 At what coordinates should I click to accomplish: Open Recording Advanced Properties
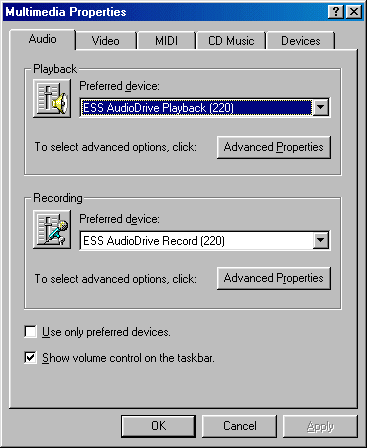[274, 278]
